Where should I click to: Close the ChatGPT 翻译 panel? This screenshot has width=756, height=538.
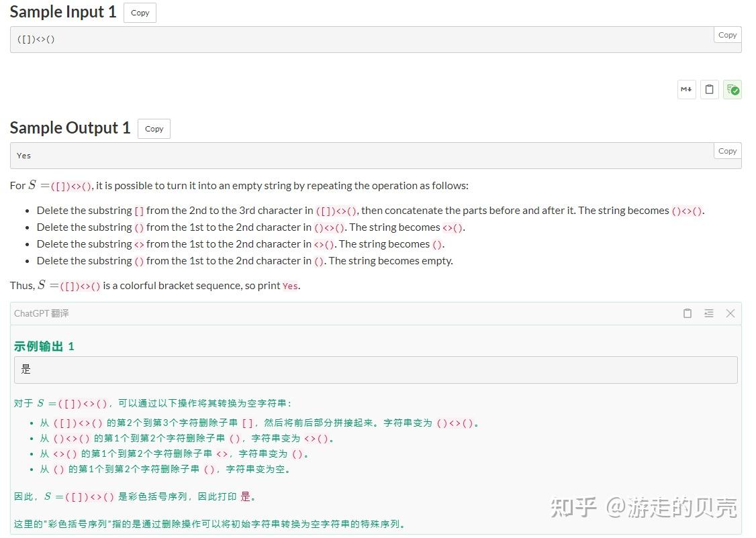[x=730, y=313]
